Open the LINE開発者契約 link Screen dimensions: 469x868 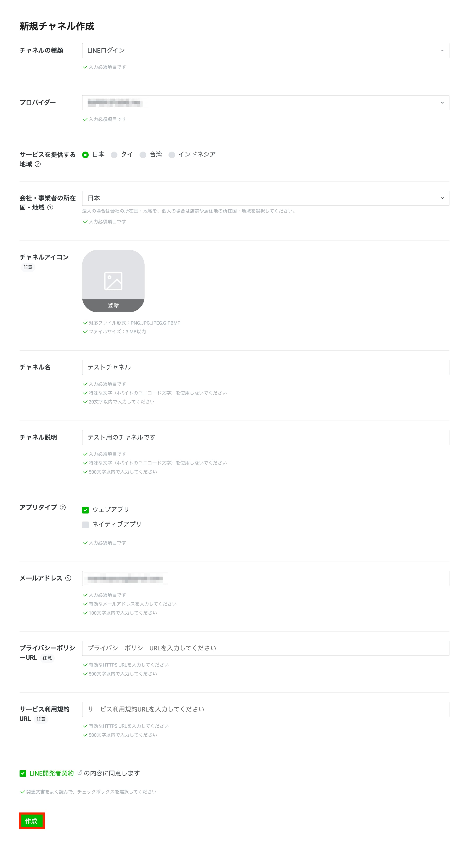[52, 773]
